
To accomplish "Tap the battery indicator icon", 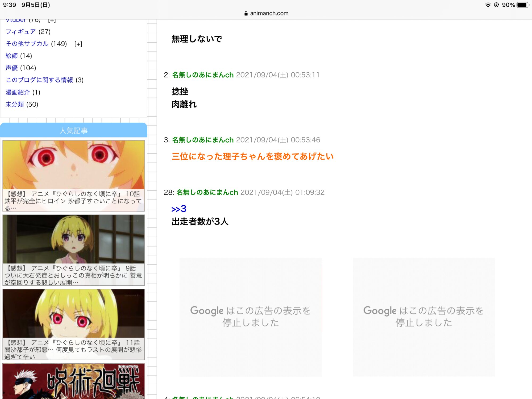I will point(523,5).
